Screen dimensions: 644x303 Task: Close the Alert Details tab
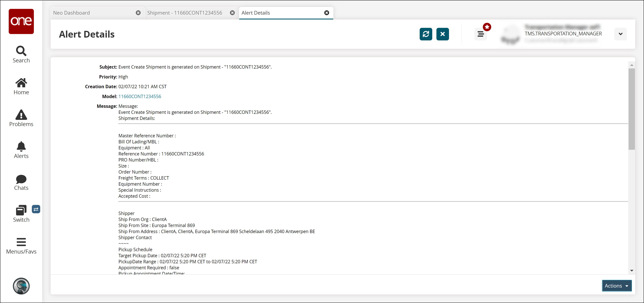(327, 13)
